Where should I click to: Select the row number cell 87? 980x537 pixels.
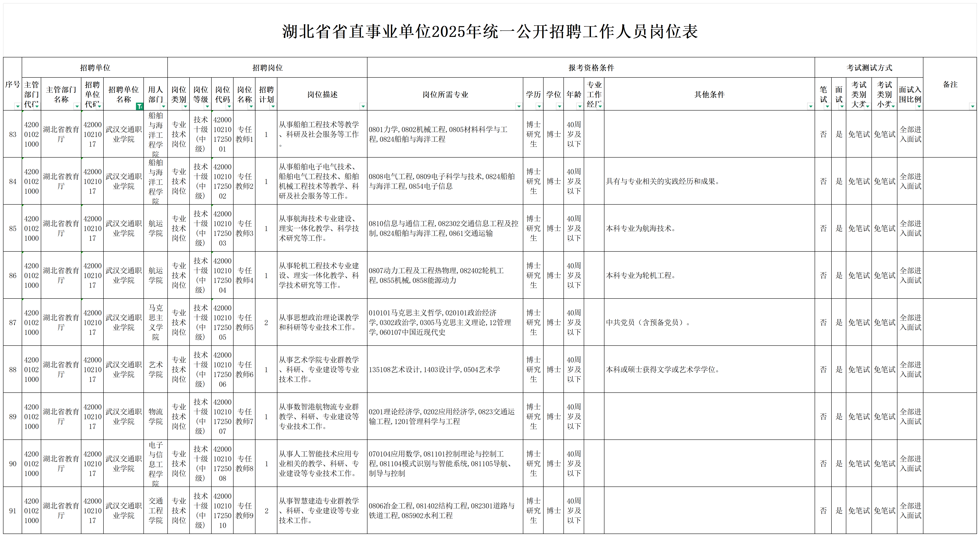pyautogui.click(x=13, y=322)
